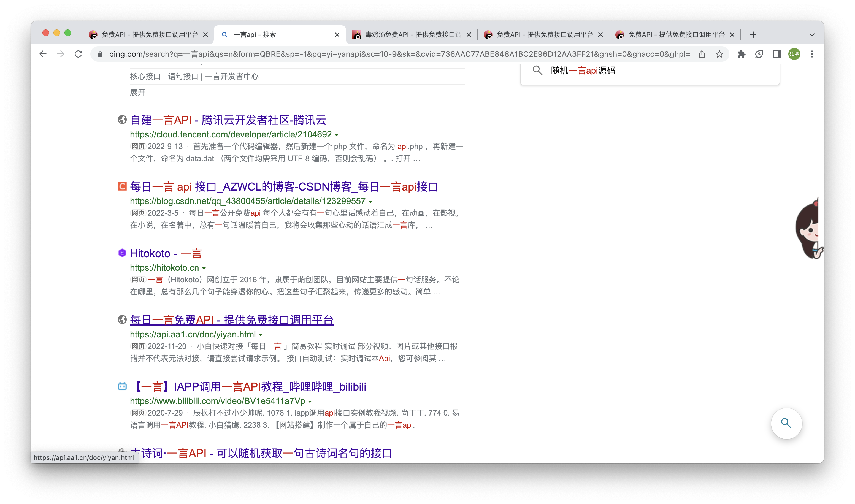This screenshot has height=504, width=855.
Task: Expand the tab search chevron
Action: coord(812,35)
